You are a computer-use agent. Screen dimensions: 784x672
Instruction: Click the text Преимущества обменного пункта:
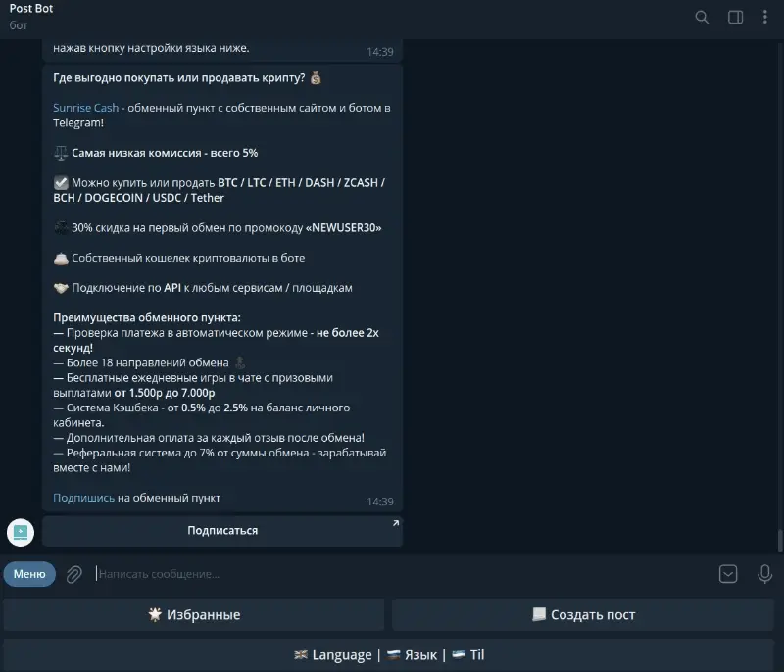pyautogui.click(x=146, y=317)
